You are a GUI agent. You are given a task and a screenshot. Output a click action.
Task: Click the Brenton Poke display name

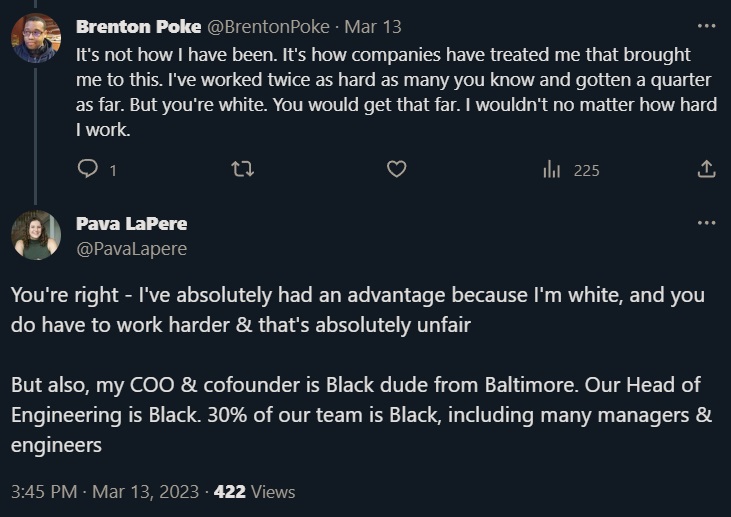coord(138,27)
